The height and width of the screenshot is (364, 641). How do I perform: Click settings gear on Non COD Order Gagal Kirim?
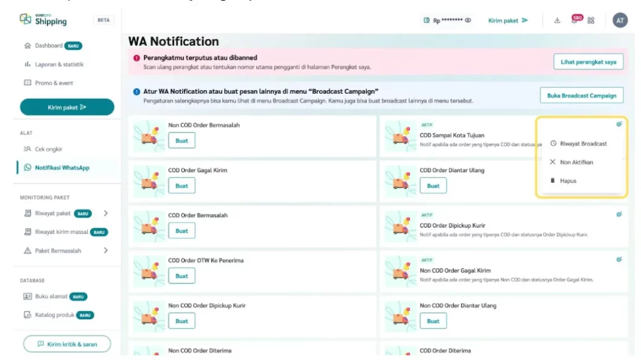click(x=618, y=260)
